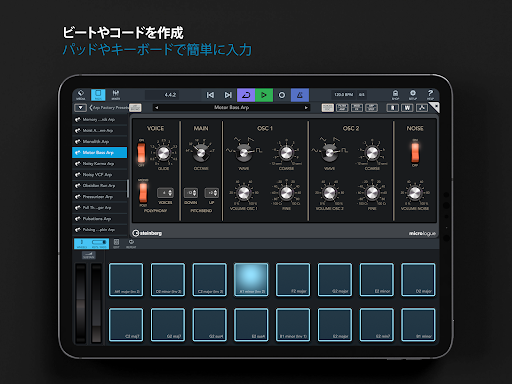Click the Octave selector knob
Screen dimensions: 512x384
201,153
